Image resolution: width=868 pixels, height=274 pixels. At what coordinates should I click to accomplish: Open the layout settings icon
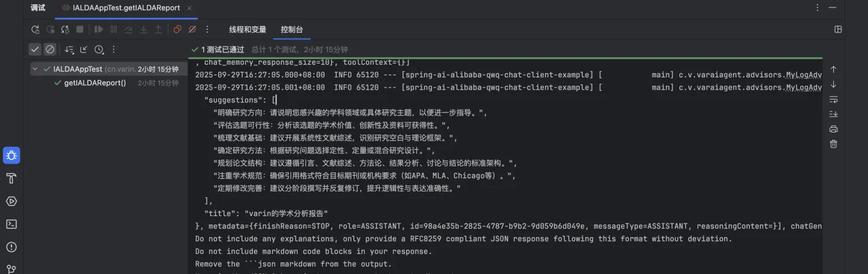click(838, 29)
